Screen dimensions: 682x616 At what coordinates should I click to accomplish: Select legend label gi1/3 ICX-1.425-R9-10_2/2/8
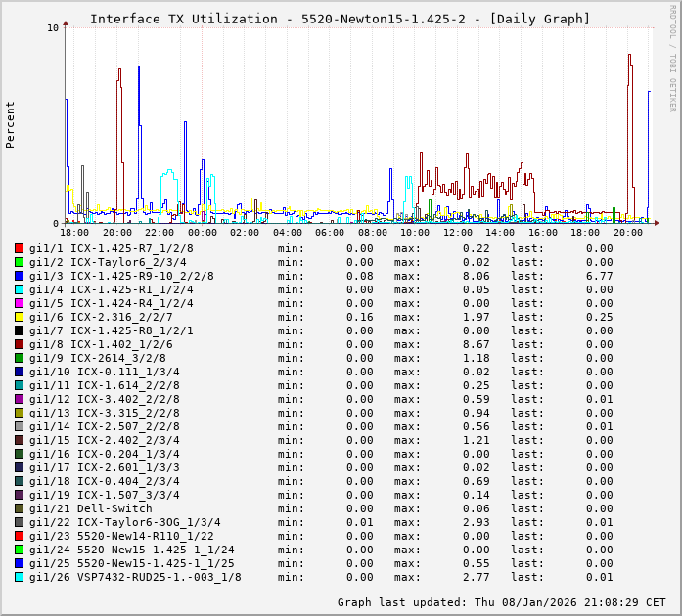tap(121, 276)
